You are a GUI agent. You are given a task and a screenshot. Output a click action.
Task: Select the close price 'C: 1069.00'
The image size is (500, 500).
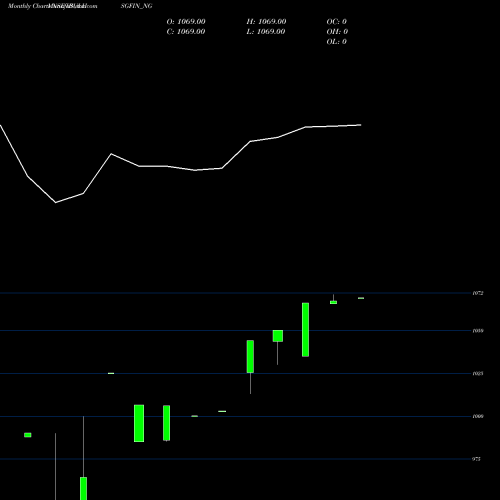(x=186, y=31)
